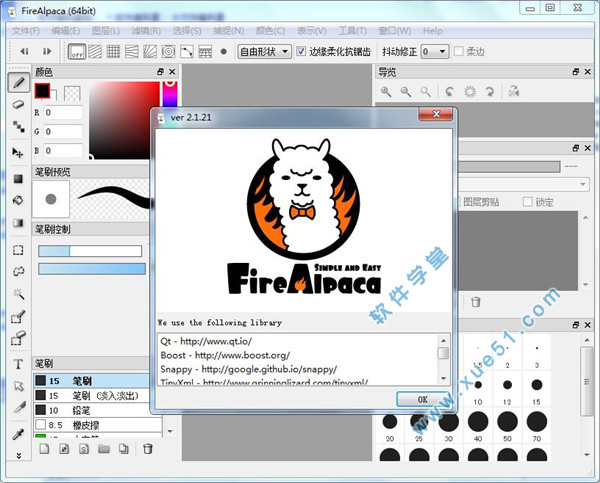This screenshot has width=600, height=483.
Task: Click the brush opacity slider
Action: 92,269
